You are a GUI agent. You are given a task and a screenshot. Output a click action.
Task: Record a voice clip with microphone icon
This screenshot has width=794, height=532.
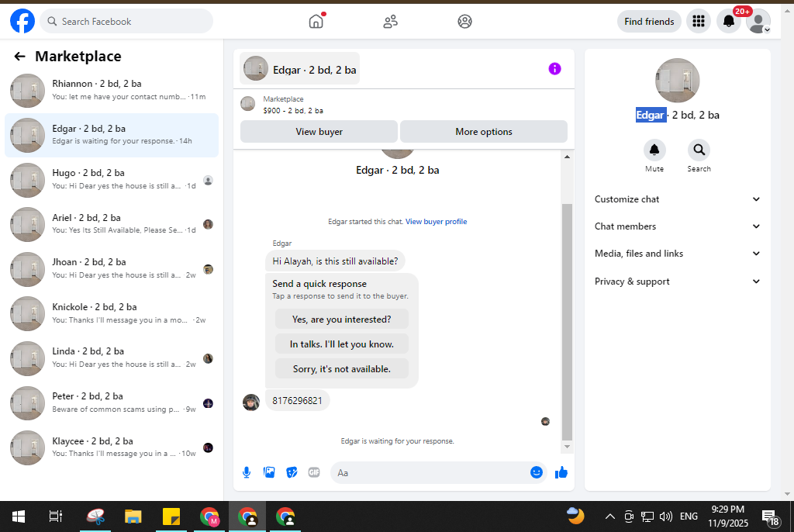click(x=246, y=473)
